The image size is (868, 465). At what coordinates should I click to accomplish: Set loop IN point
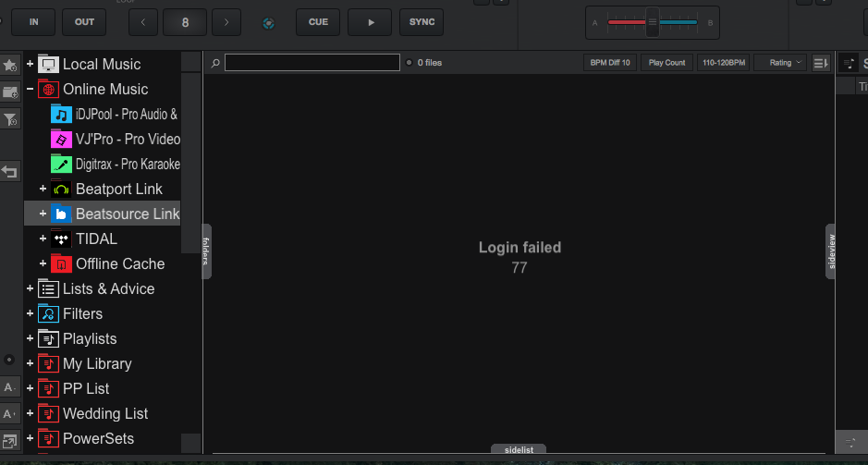[34, 22]
